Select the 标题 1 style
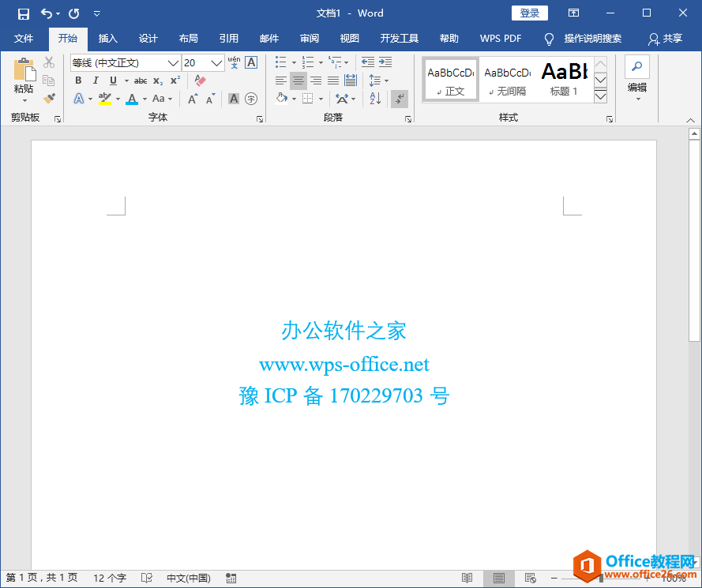 click(x=564, y=81)
